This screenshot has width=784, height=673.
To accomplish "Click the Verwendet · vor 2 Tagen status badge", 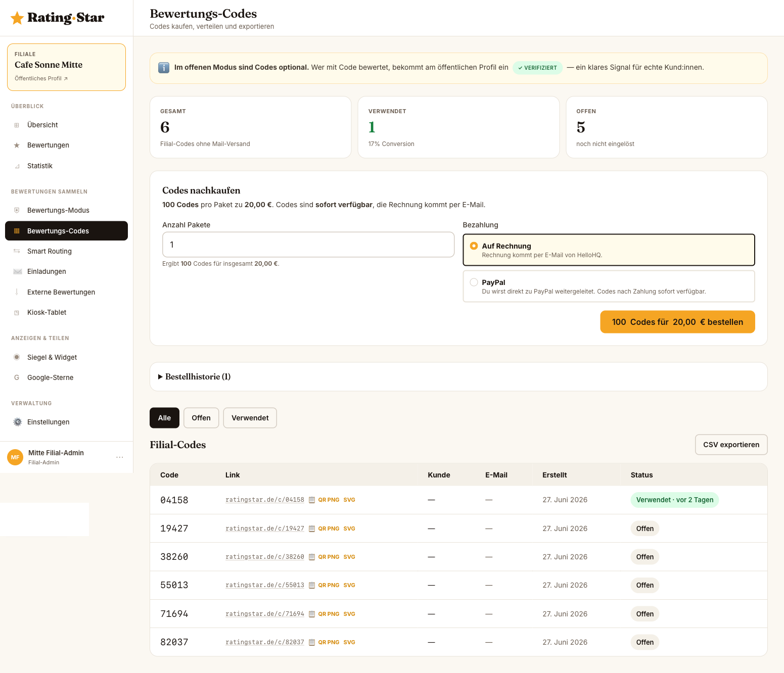I will (675, 500).
